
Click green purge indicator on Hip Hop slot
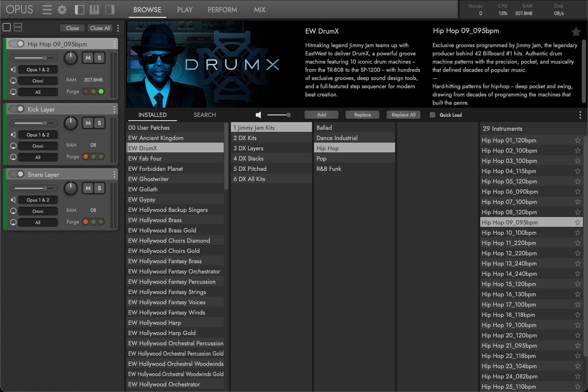pos(101,91)
